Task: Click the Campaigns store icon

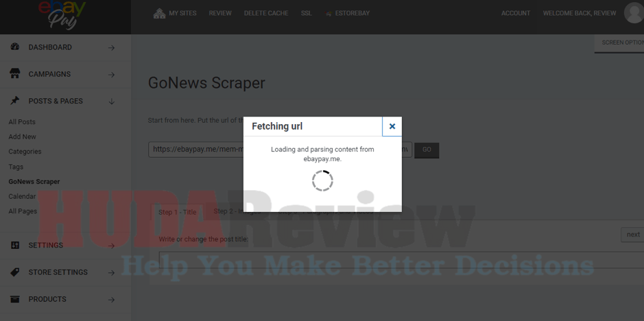Action: tap(15, 74)
